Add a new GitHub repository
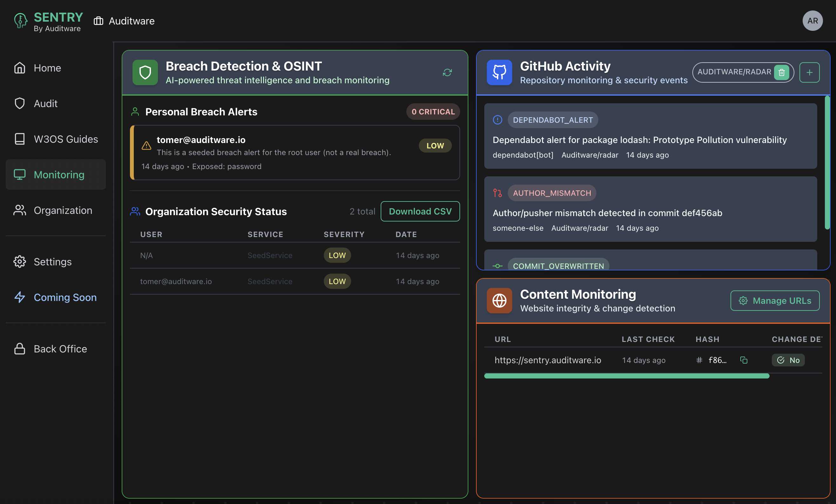Screen dimensions: 836x504 coord(809,72)
